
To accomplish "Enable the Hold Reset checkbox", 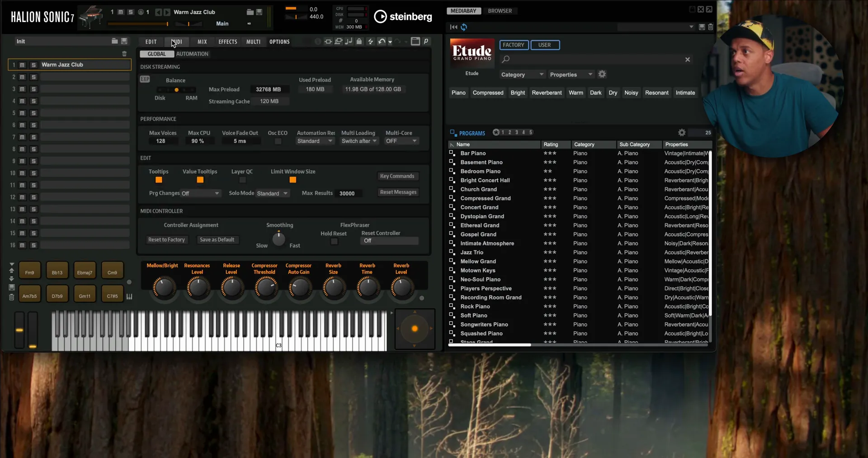I will (334, 242).
